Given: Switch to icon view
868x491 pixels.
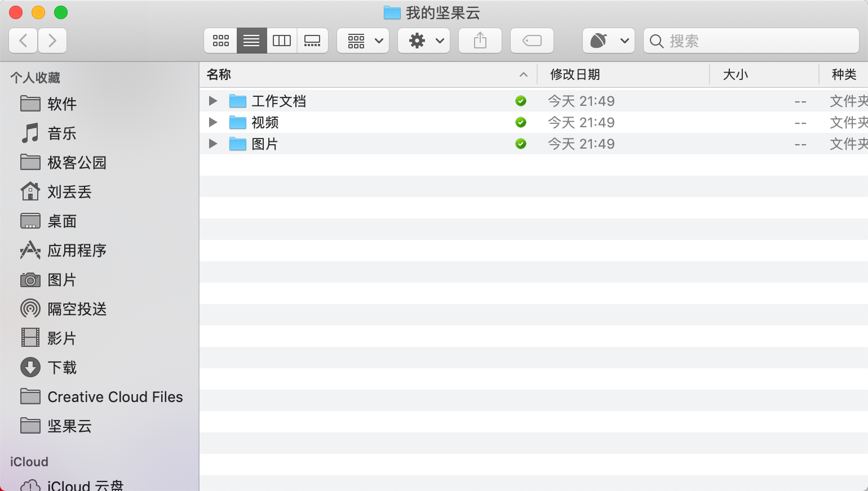Looking at the screenshot, I should (220, 41).
